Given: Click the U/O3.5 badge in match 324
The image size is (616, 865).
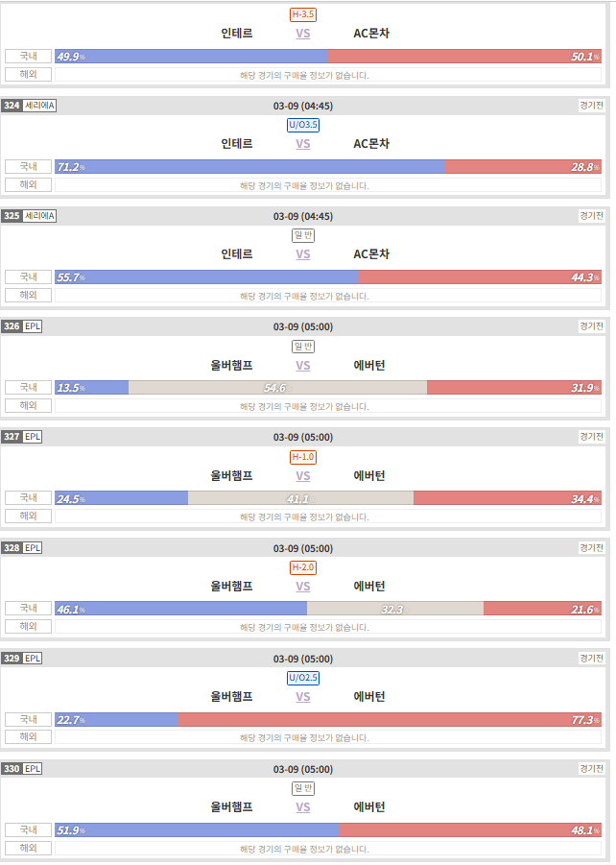Looking at the screenshot, I should coord(303,125).
